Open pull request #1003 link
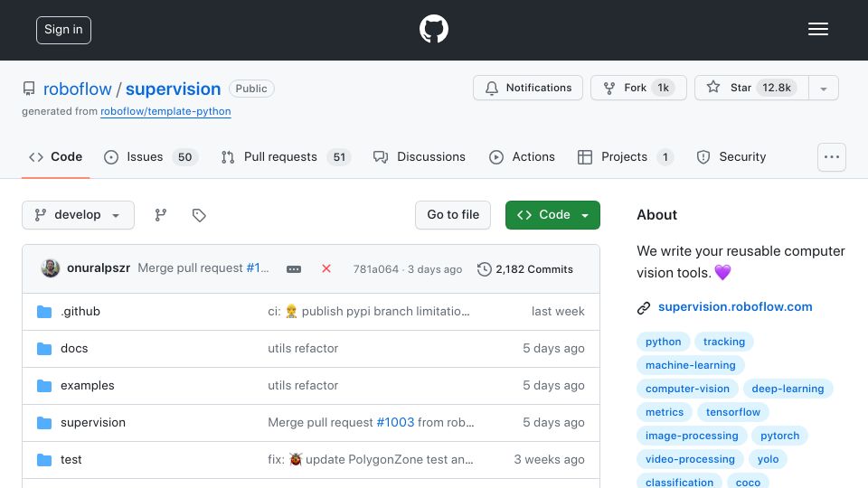This screenshot has width=868, height=488. tap(395, 423)
